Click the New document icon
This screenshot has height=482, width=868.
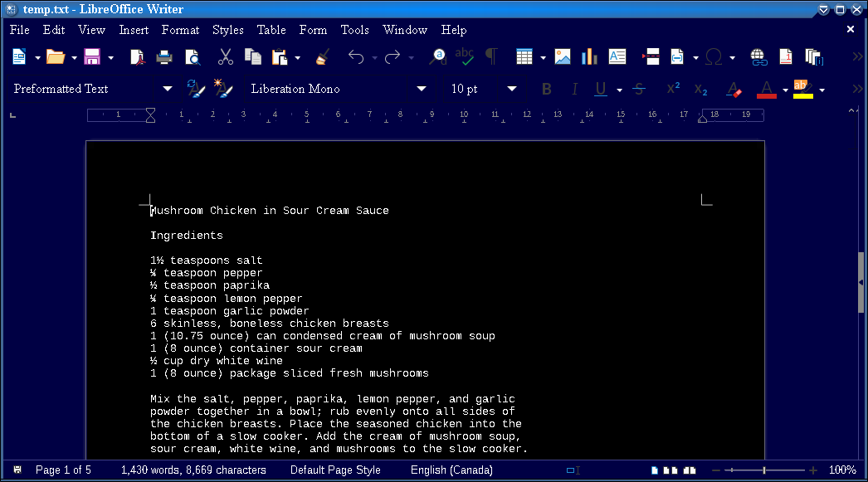pyautogui.click(x=19, y=56)
